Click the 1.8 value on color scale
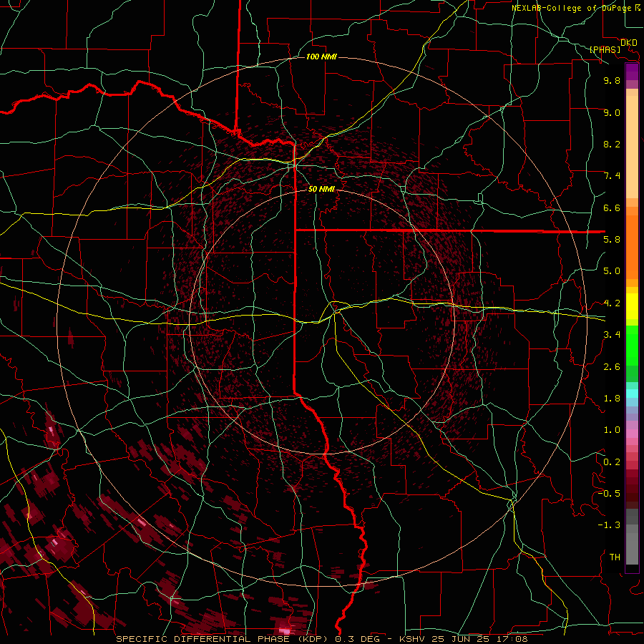Image resolution: width=644 pixels, height=644 pixels. coord(612,399)
